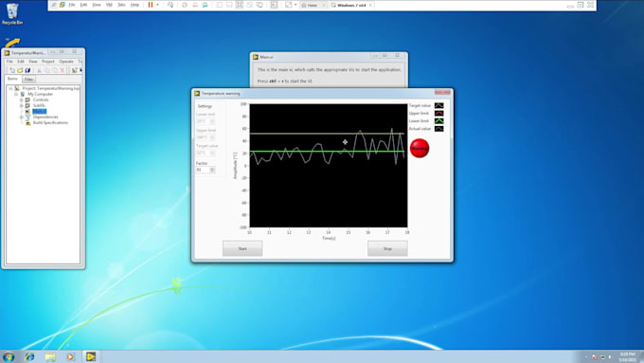Click VMware Revert snapshot icon

click(195, 5)
